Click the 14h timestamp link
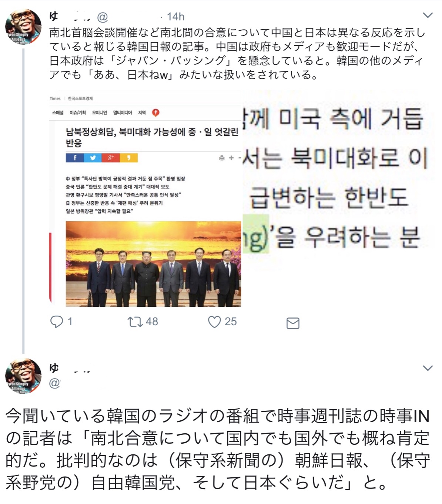 (175, 17)
